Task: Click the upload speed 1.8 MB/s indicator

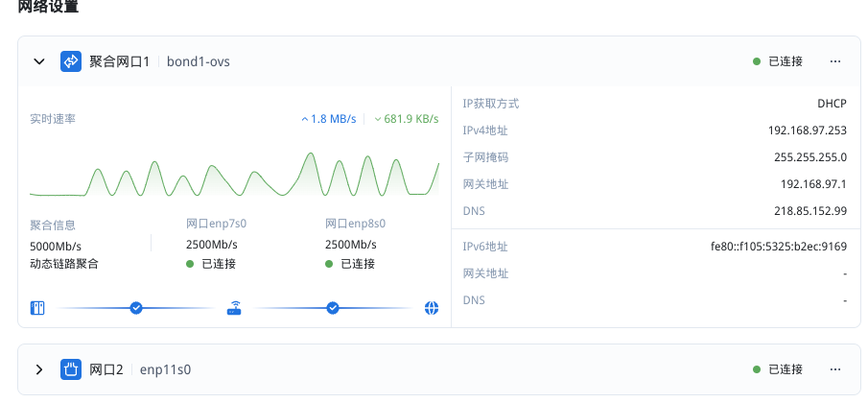Action: coord(328,119)
